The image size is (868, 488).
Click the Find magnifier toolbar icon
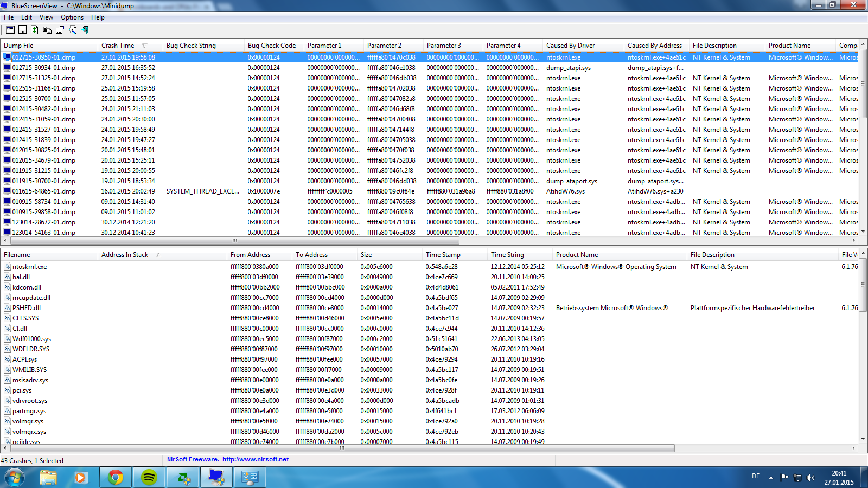coord(73,30)
